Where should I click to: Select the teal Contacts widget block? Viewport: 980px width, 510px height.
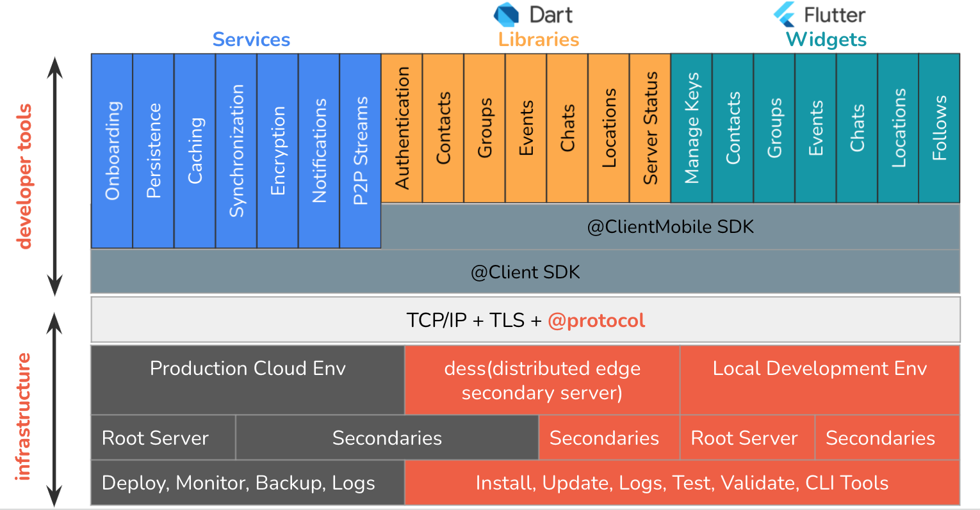[x=733, y=128]
